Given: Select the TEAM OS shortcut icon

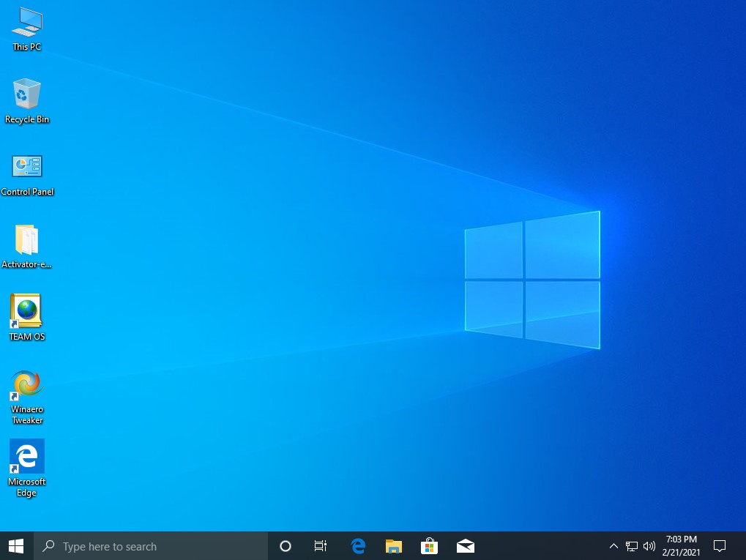Looking at the screenshot, I should click(x=26, y=317).
